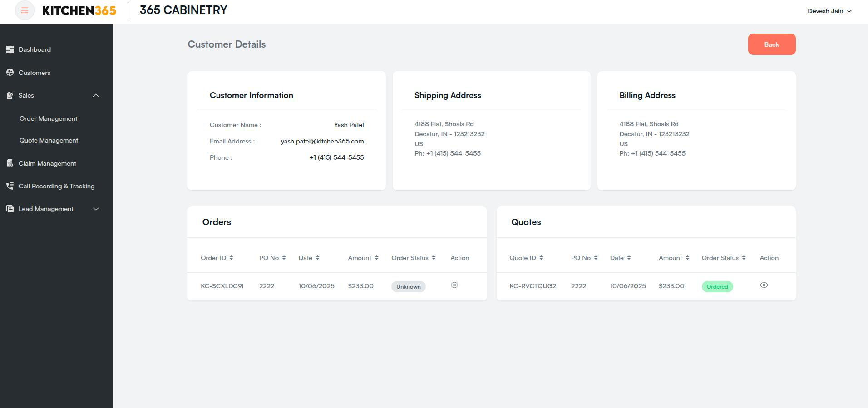Go to Dashboard in sidebar

pos(35,49)
